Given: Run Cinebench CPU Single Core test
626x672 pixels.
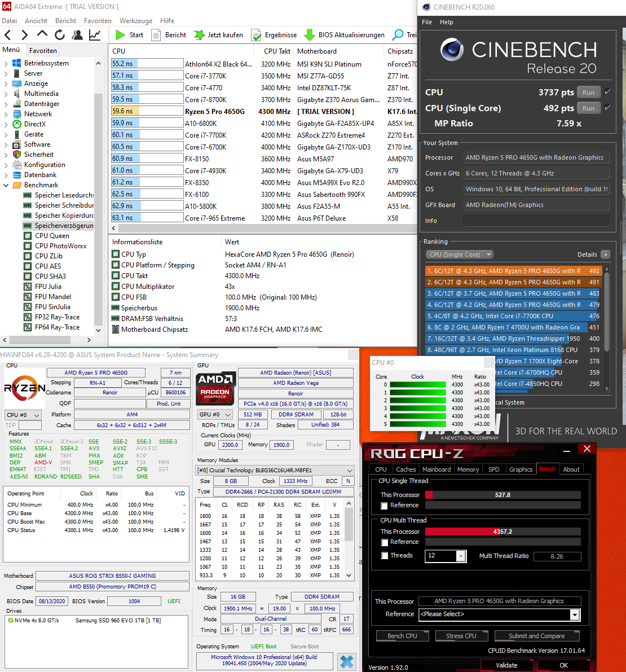Looking at the screenshot, I should 588,108.
